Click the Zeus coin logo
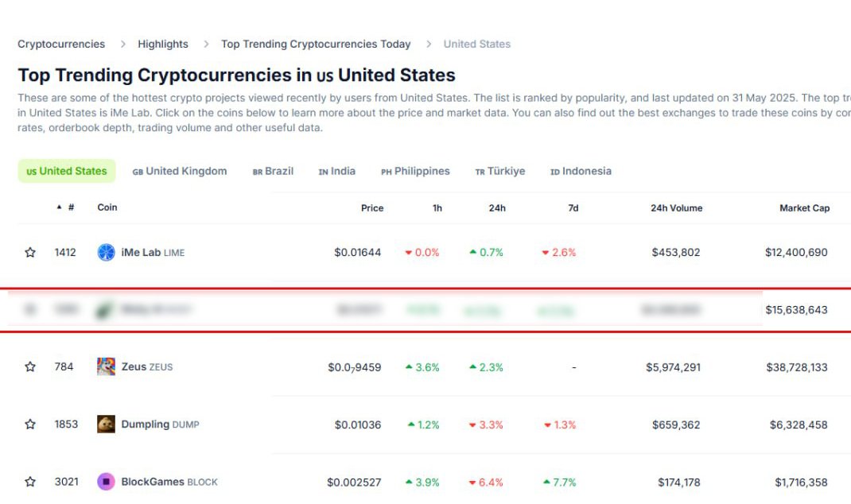The height and width of the screenshot is (504, 851). pyautogui.click(x=106, y=366)
